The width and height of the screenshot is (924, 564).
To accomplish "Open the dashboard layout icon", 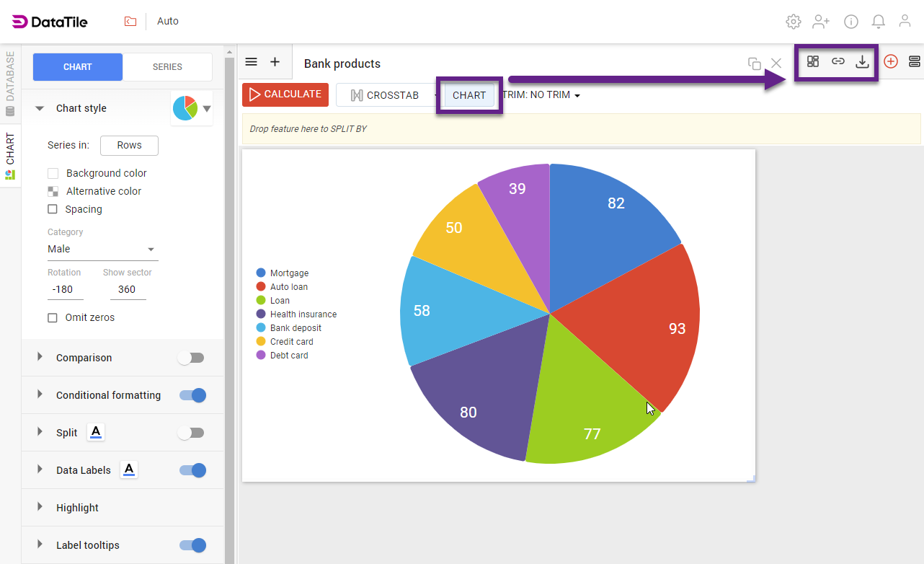I will (813, 62).
